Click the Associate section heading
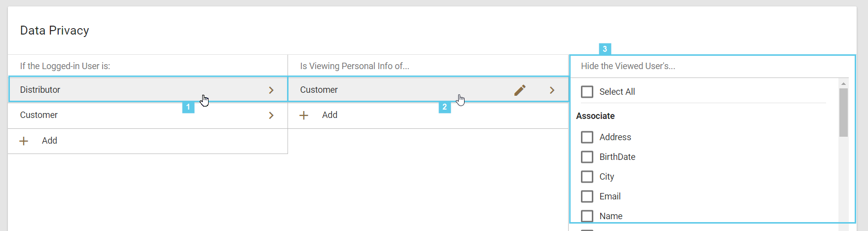868x231 pixels. pos(595,116)
